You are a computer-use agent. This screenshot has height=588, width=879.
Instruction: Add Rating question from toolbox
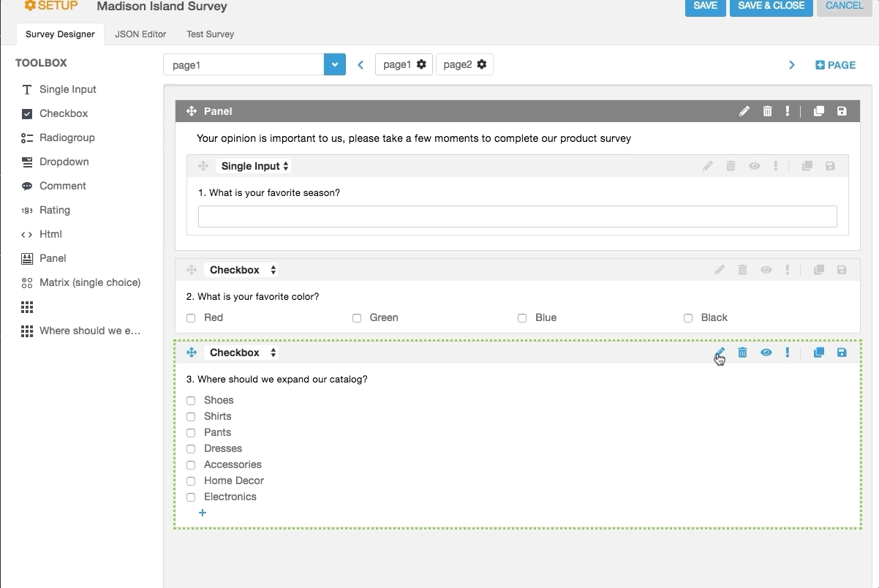(55, 210)
